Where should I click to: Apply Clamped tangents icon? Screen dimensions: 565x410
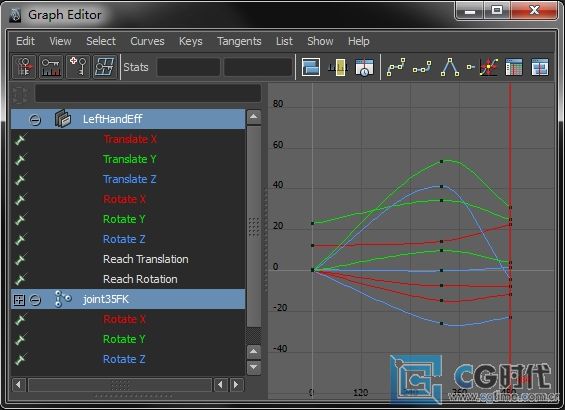pyautogui.click(x=422, y=67)
